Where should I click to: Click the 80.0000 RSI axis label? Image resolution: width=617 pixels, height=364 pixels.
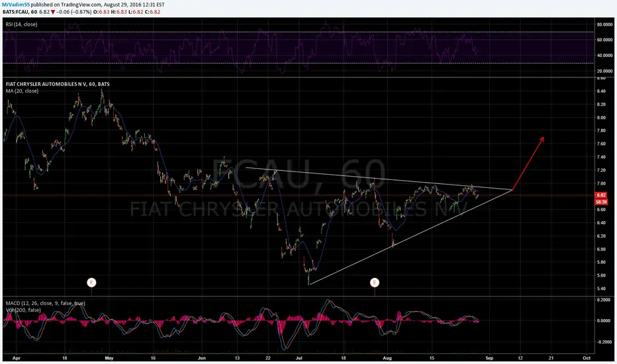[x=605, y=24]
